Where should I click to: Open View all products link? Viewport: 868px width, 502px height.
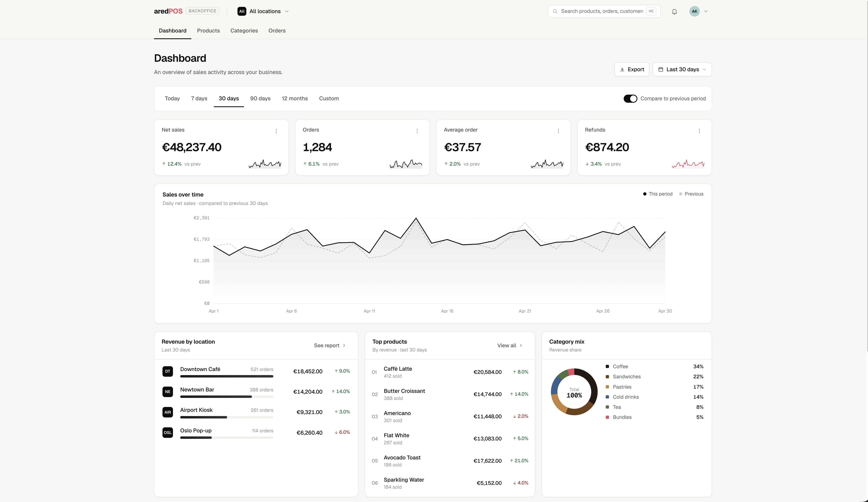coord(510,345)
